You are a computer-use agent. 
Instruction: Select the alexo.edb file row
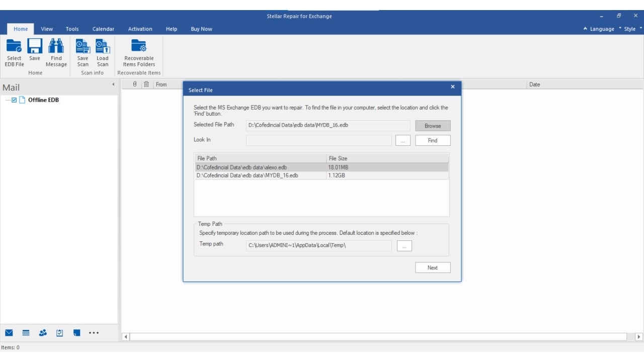coord(261,167)
